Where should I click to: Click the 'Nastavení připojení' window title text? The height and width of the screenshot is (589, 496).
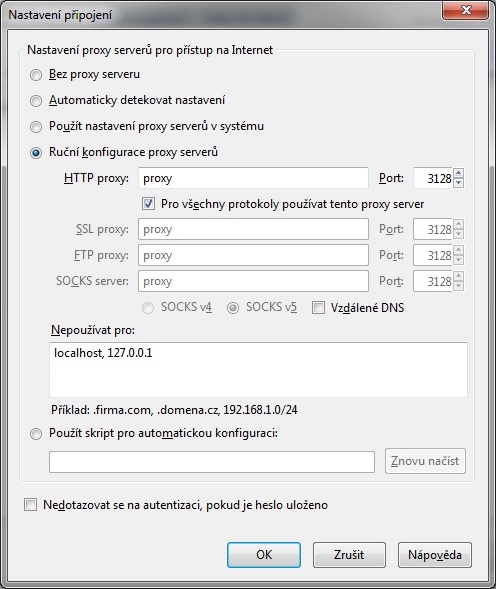tap(60, 15)
